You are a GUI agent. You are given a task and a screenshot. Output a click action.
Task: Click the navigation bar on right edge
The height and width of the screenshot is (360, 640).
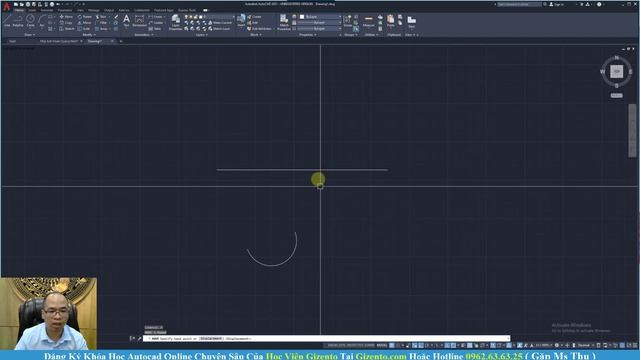tap(632, 131)
